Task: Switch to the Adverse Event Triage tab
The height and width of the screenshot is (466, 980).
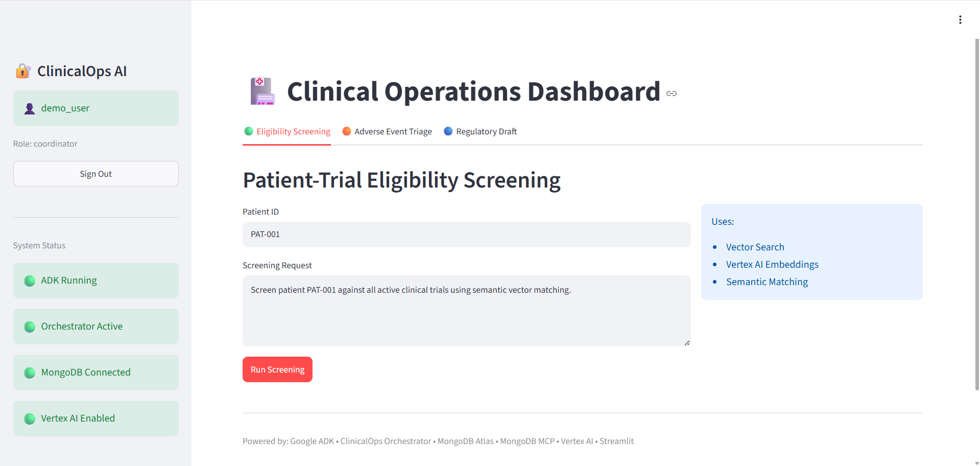Action: click(x=387, y=132)
